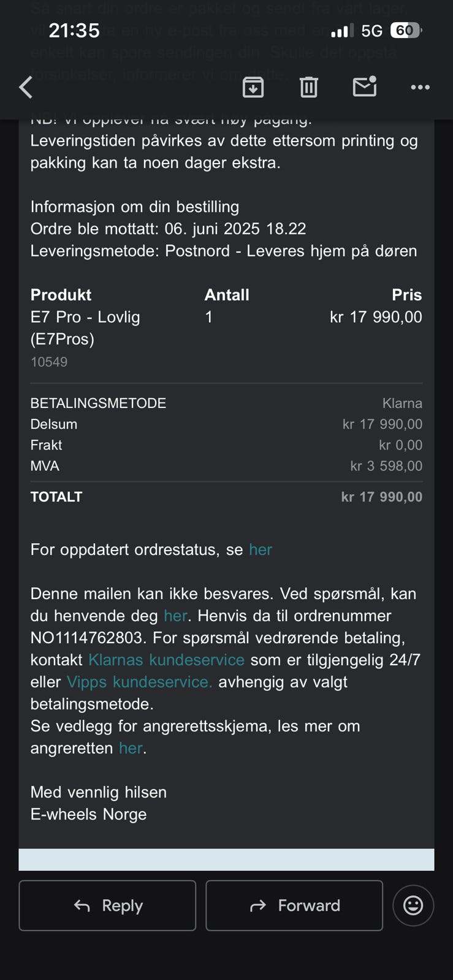Screen dimensions: 453x980
Task: Tap the battery indicator in status bar
Action: tap(406, 31)
